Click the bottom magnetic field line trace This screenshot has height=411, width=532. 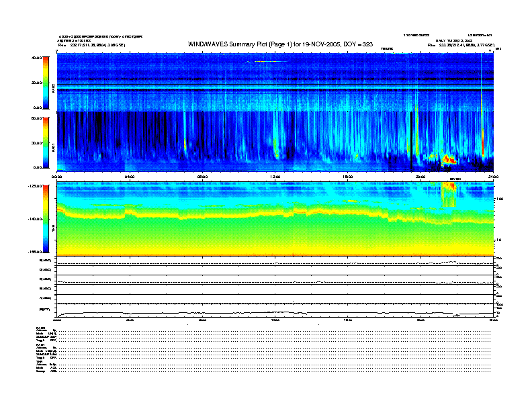coord(275,313)
